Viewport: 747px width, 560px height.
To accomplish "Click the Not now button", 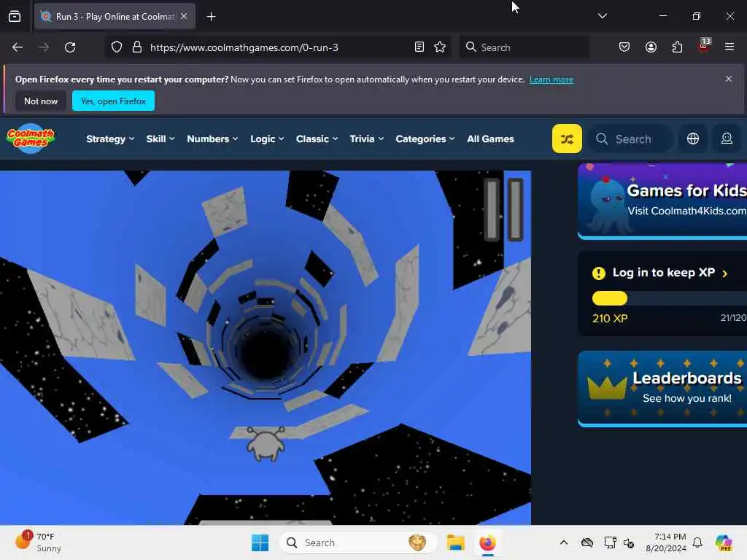I will [41, 101].
